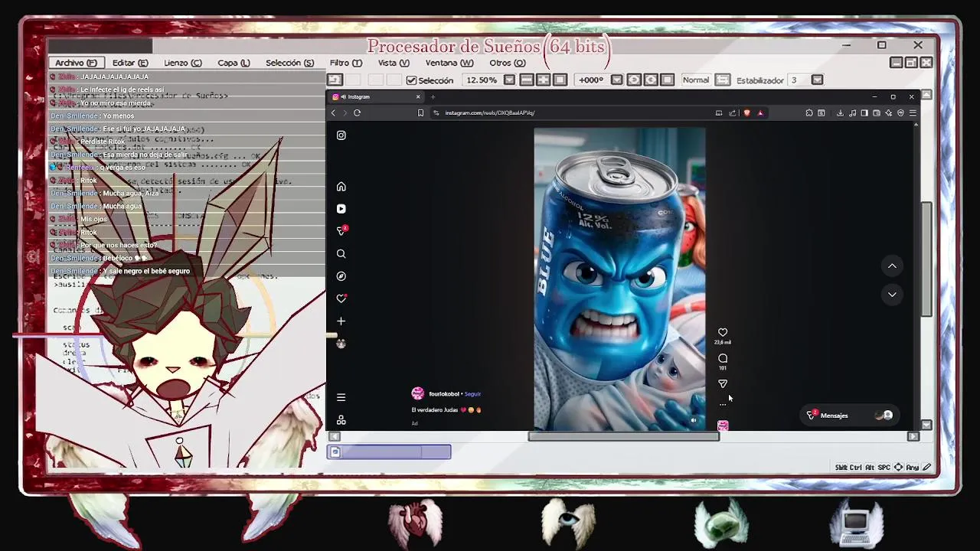Open the notifications heart in Instagram sidebar

pos(341,298)
